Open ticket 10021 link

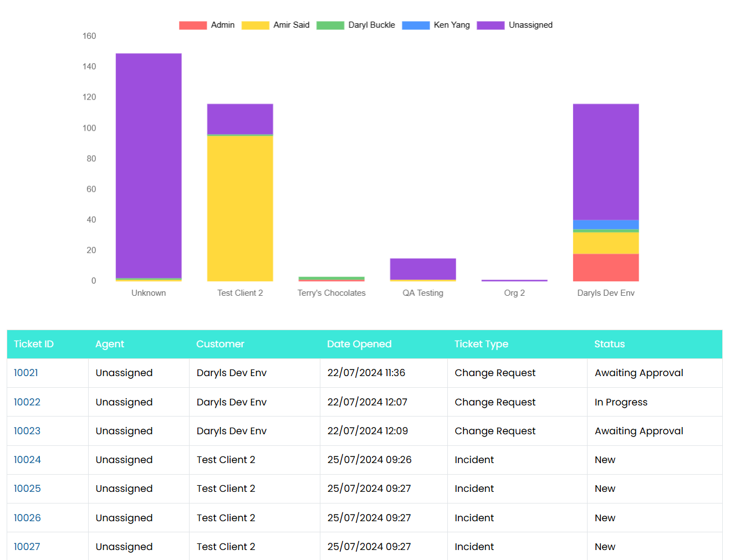pos(26,373)
